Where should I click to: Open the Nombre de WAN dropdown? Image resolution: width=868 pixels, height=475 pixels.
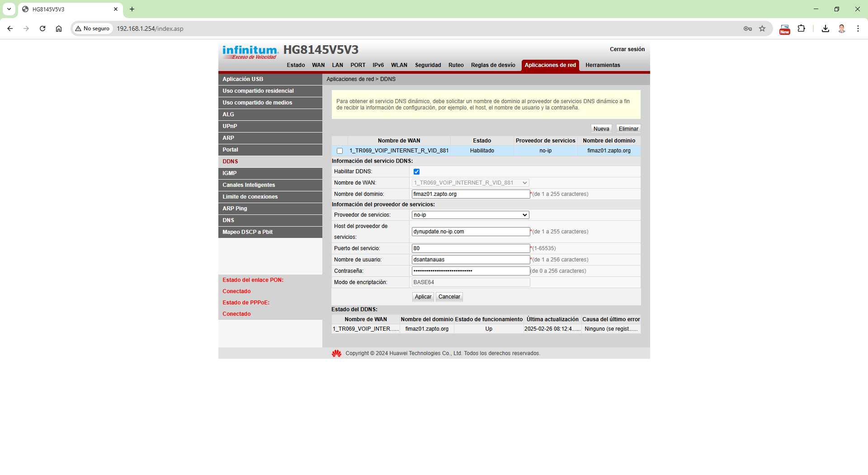(524, 183)
